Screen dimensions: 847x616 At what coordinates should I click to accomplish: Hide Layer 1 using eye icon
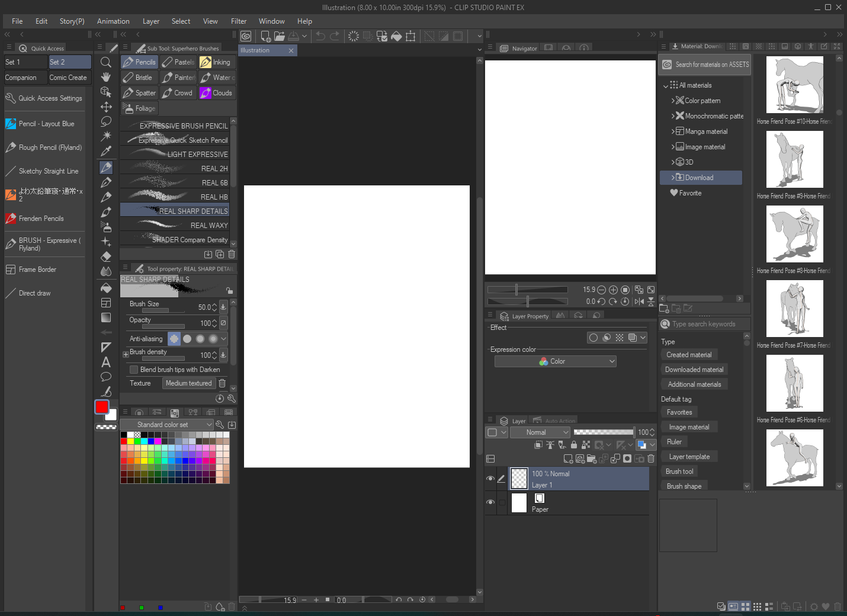click(x=490, y=479)
